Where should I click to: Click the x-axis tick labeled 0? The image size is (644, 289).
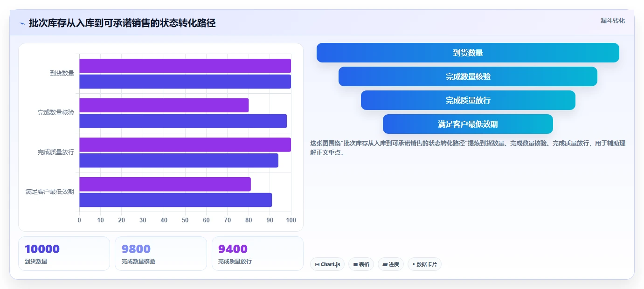[79, 220]
